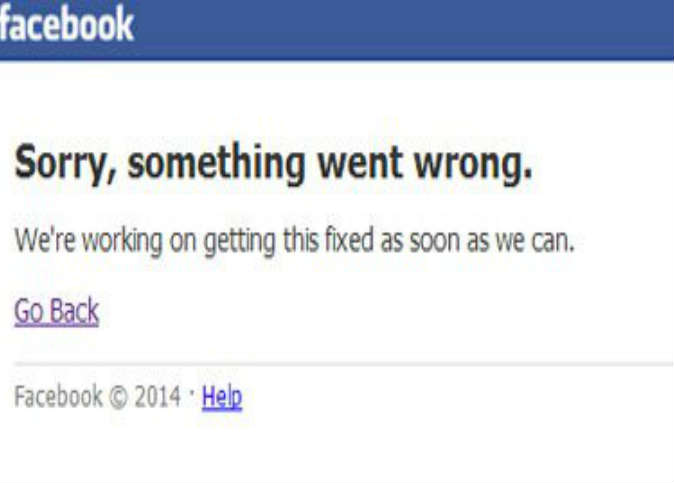Click the word 'Facebook' in footer text

pyautogui.click(x=58, y=396)
